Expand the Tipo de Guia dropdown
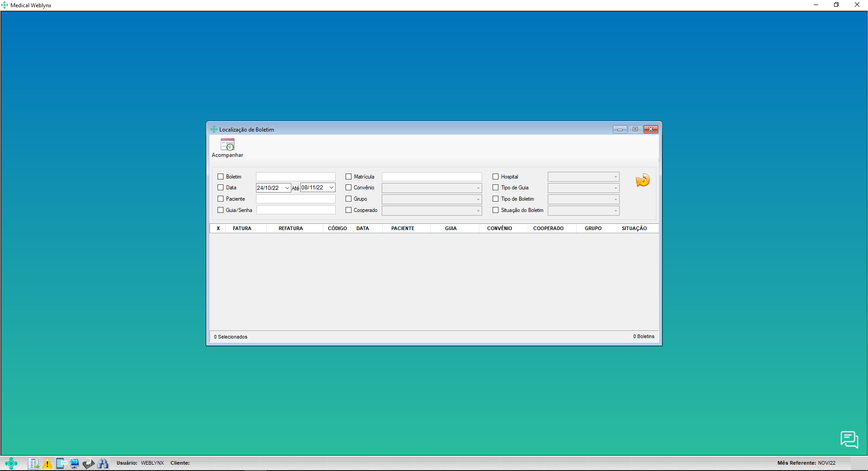Viewport: 868px width, 471px height. click(615, 188)
